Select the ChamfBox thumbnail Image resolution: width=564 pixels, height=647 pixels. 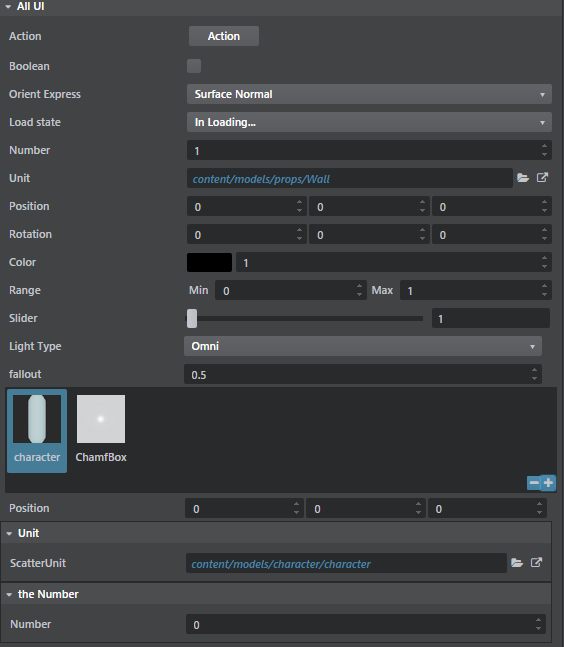point(101,429)
